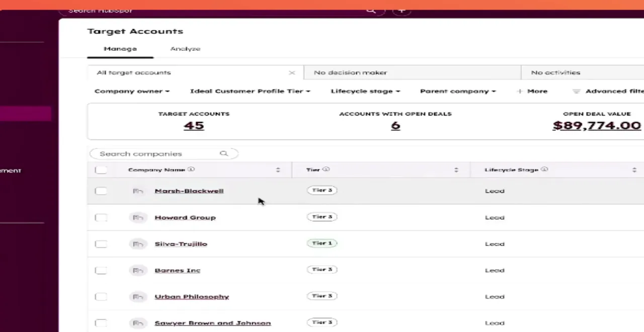The width and height of the screenshot is (644, 332).
Task: Open the Lifecycle Stage info icon
Action: pyautogui.click(x=544, y=170)
